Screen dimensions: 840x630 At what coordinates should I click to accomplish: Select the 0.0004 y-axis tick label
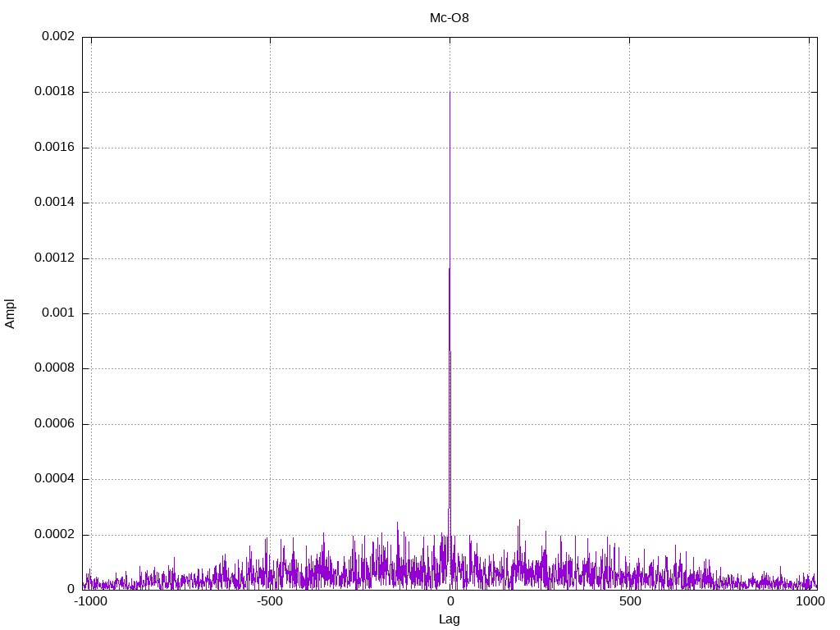(x=54, y=479)
